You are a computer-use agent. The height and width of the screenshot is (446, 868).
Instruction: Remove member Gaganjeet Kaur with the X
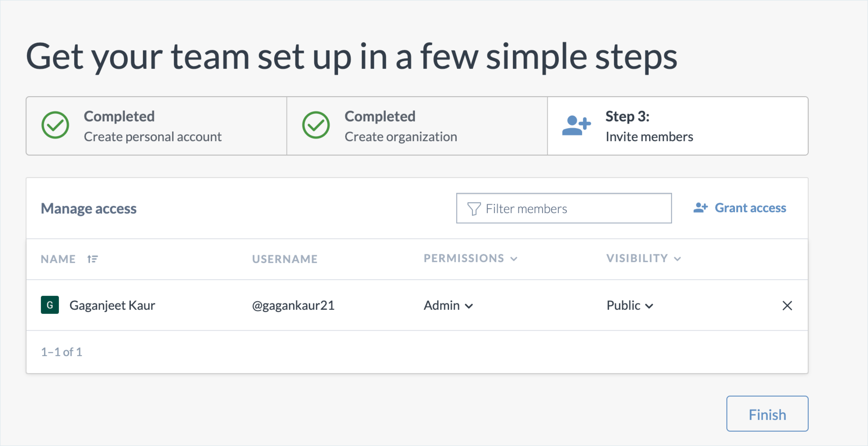[x=787, y=305]
